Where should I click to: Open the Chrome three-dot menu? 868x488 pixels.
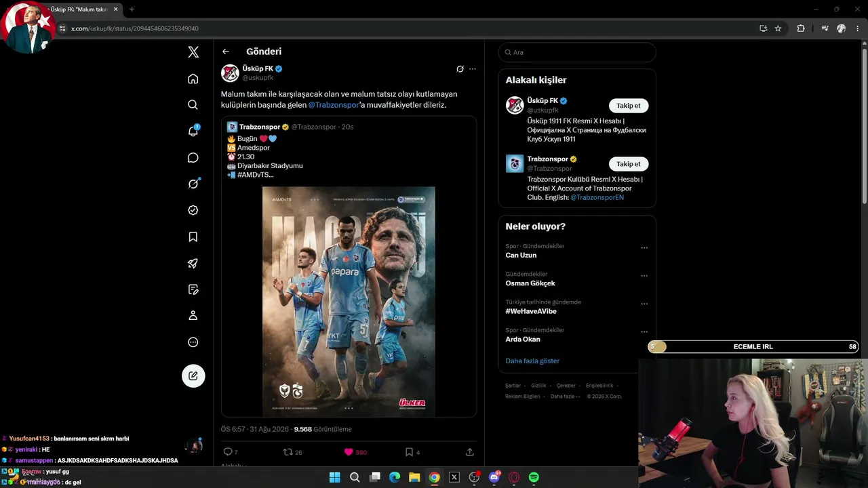pos(858,28)
